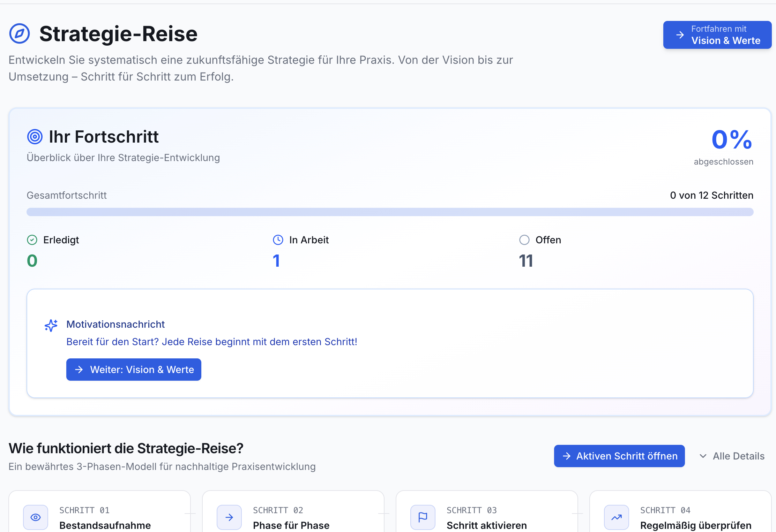Viewport: 776px width, 532px height.
Task: Click the eye icon in Schritt 01 card
Action: (36, 517)
